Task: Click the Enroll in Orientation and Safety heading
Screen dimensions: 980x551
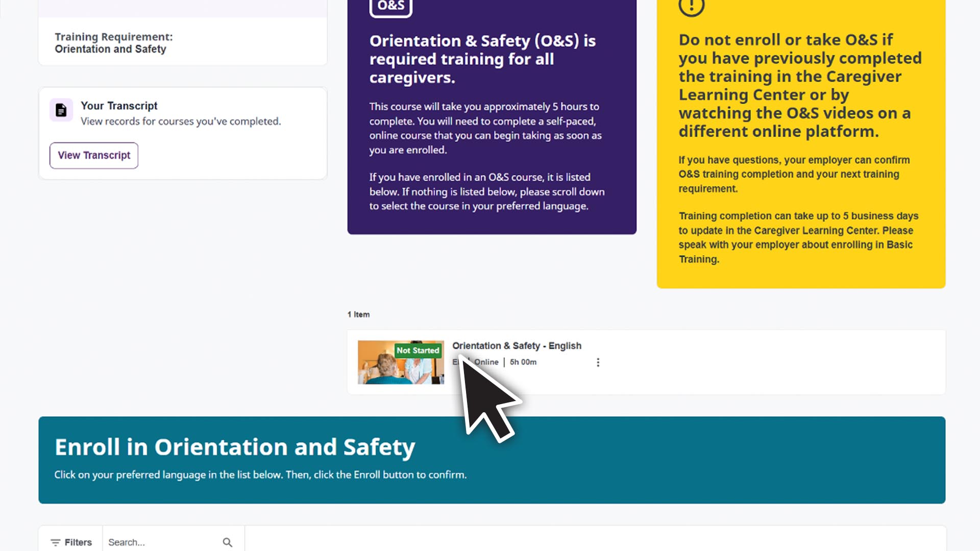Action: (235, 447)
